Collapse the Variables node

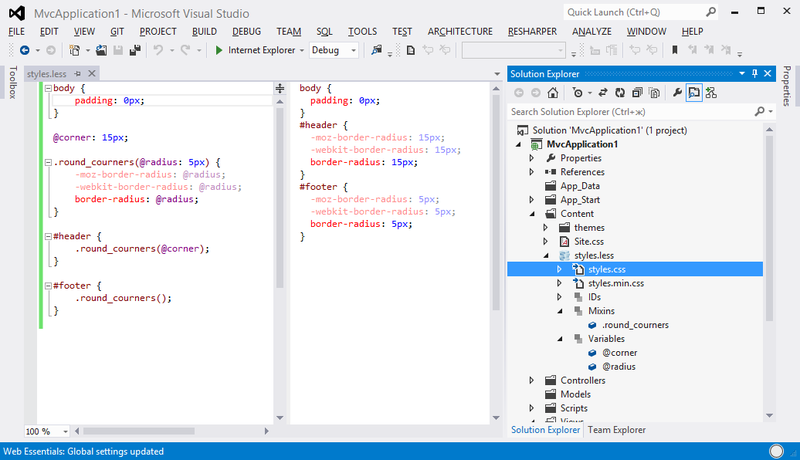560,339
